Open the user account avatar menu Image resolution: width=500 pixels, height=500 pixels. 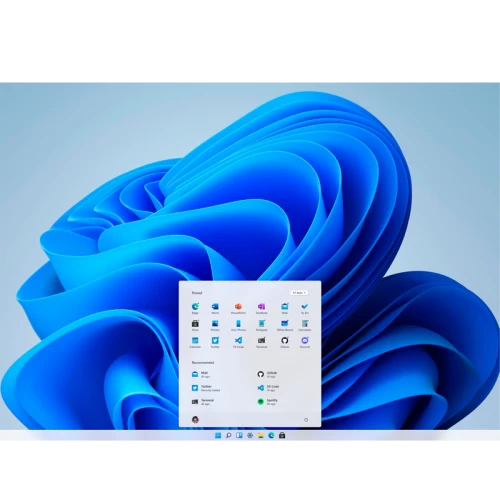tap(196, 420)
